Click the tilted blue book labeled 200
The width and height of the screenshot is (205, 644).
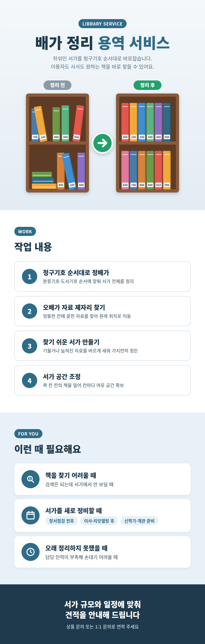pos(69,171)
